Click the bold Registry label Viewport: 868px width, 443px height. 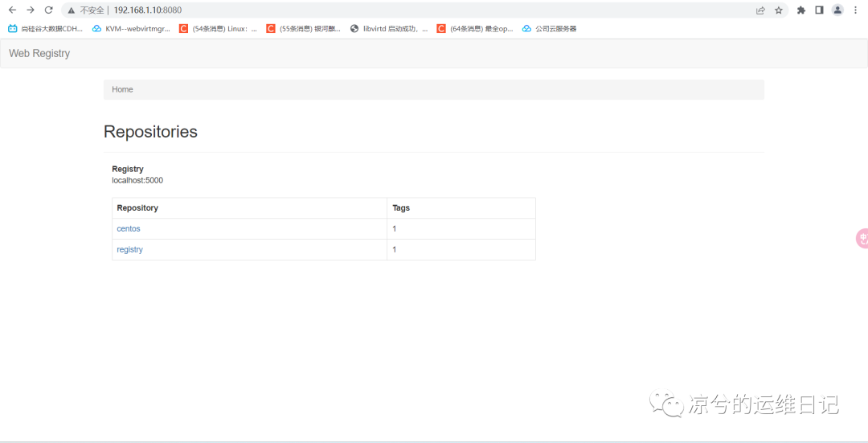pyautogui.click(x=127, y=169)
